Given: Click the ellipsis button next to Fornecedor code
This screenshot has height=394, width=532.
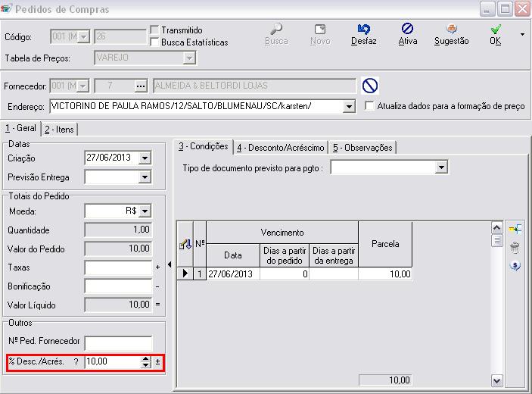Looking at the screenshot, I should point(140,86).
